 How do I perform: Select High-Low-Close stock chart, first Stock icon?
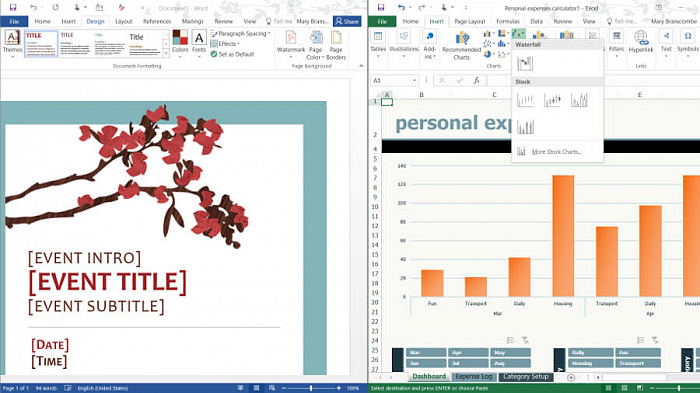(x=525, y=100)
